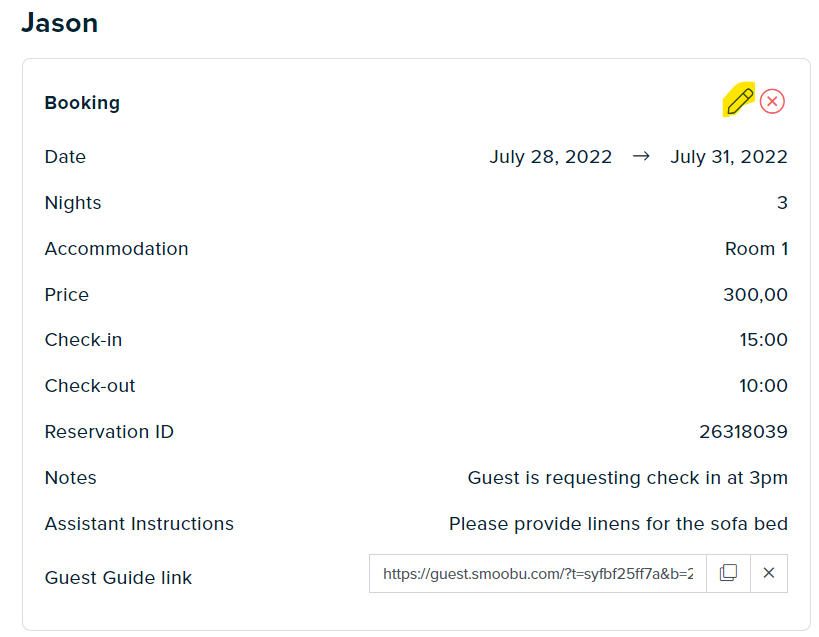Click the Jason guest name heading
This screenshot has height=637, width=819.
coord(60,23)
